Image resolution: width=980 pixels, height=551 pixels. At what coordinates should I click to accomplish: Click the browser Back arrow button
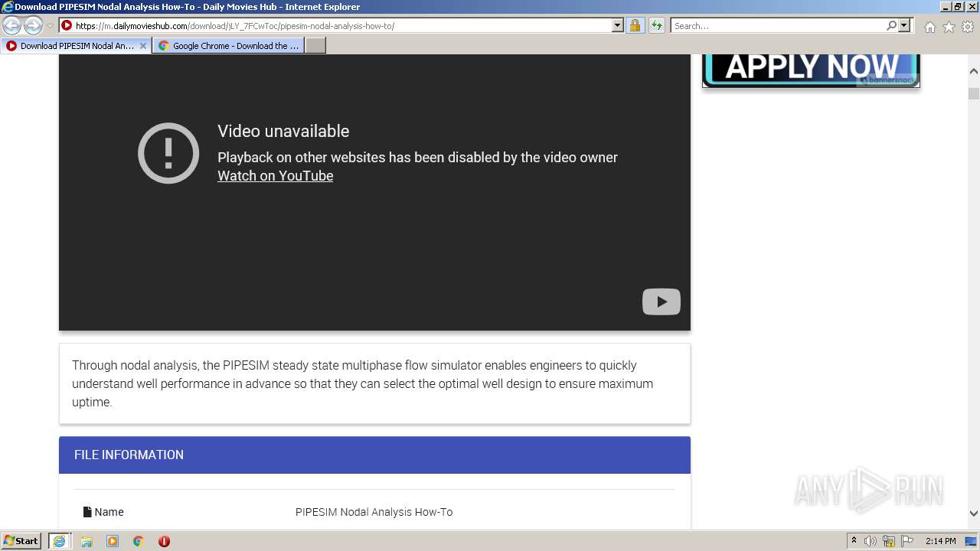(12, 26)
